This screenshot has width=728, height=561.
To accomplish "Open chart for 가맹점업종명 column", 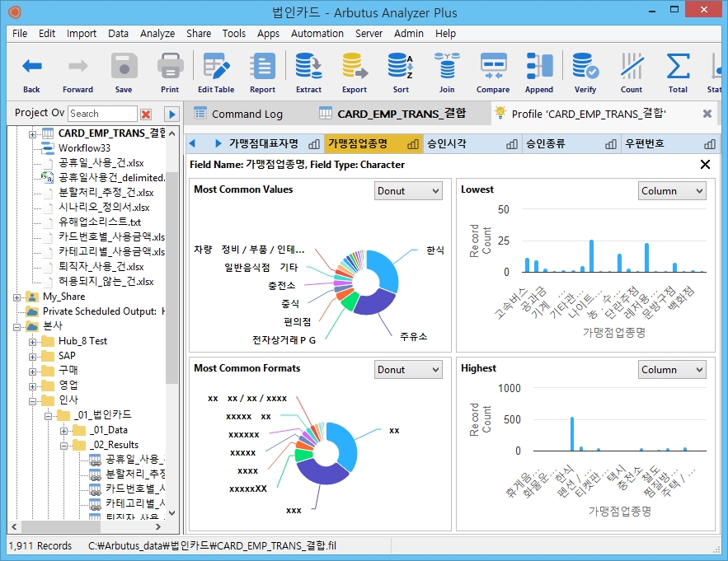I will click(x=413, y=144).
